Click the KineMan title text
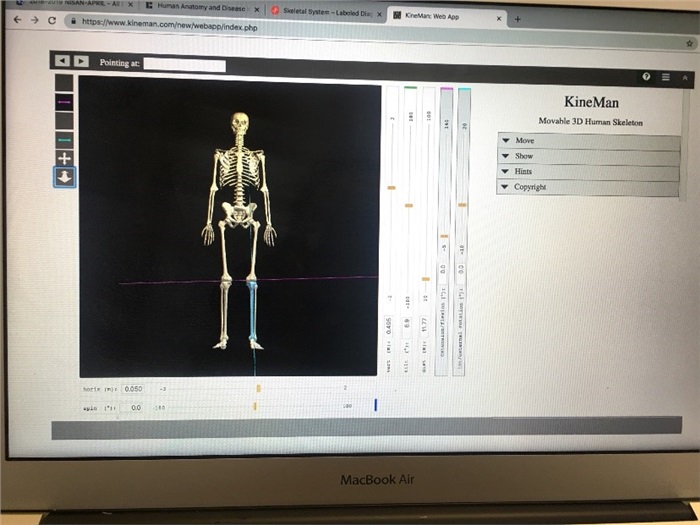 tap(591, 102)
